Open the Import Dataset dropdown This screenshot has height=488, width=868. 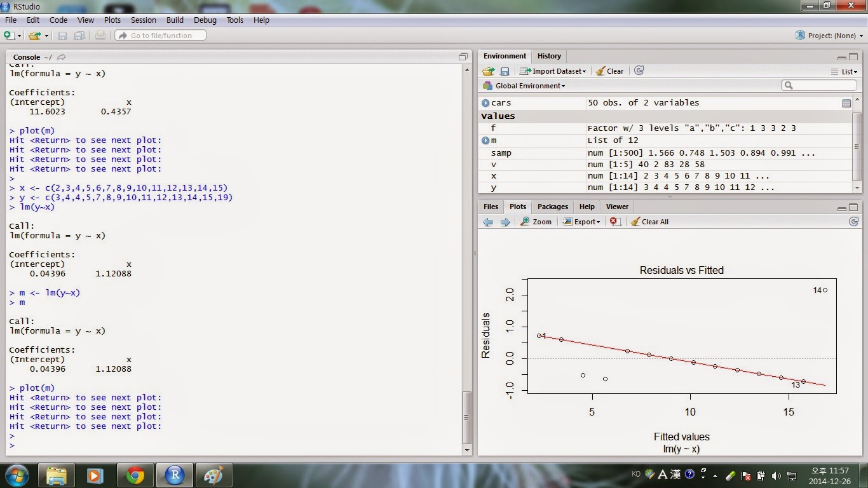point(552,71)
